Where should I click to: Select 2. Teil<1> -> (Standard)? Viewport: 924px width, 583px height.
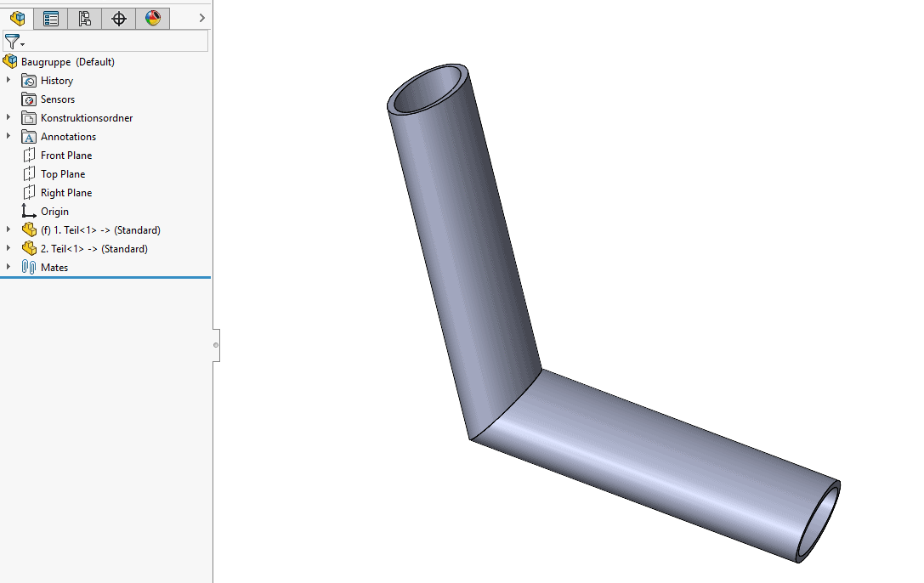coord(94,249)
